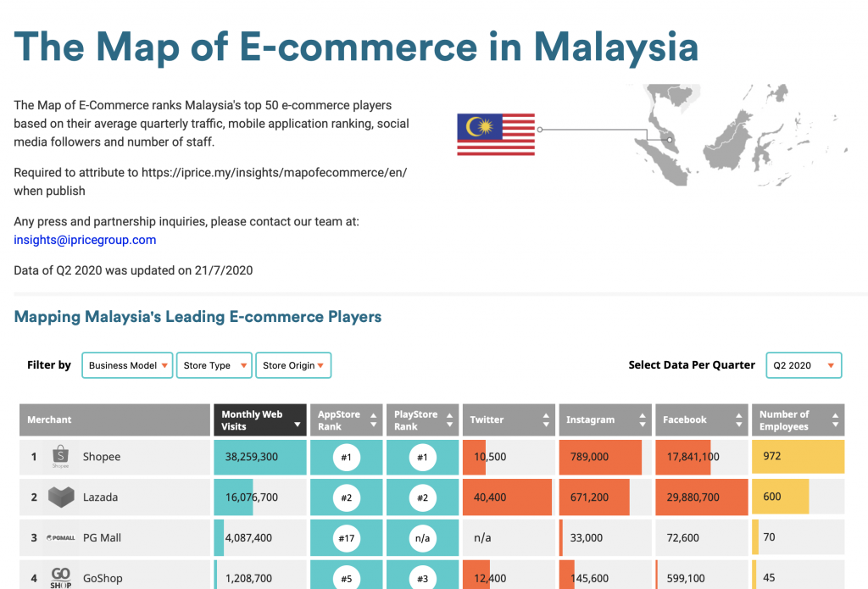Click the GoShop merchant name
The height and width of the screenshot is (589, 868).
point(103,578)
